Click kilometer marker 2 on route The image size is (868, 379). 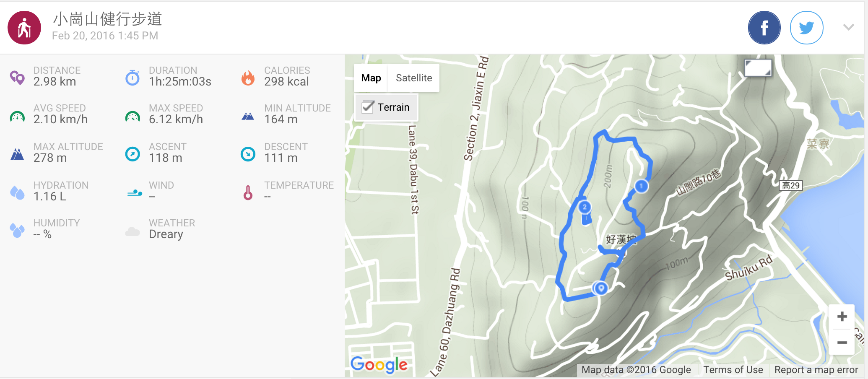tap(585, 207)
